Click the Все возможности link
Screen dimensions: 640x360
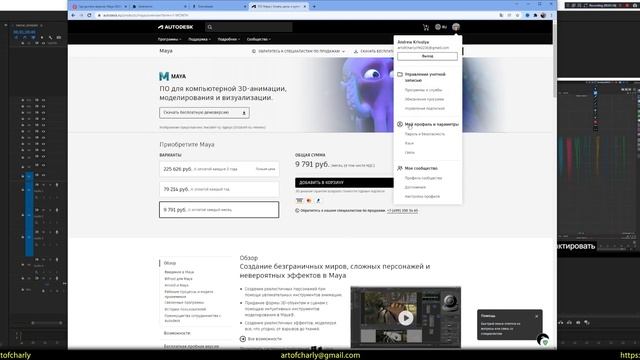[x=261, y=339]
